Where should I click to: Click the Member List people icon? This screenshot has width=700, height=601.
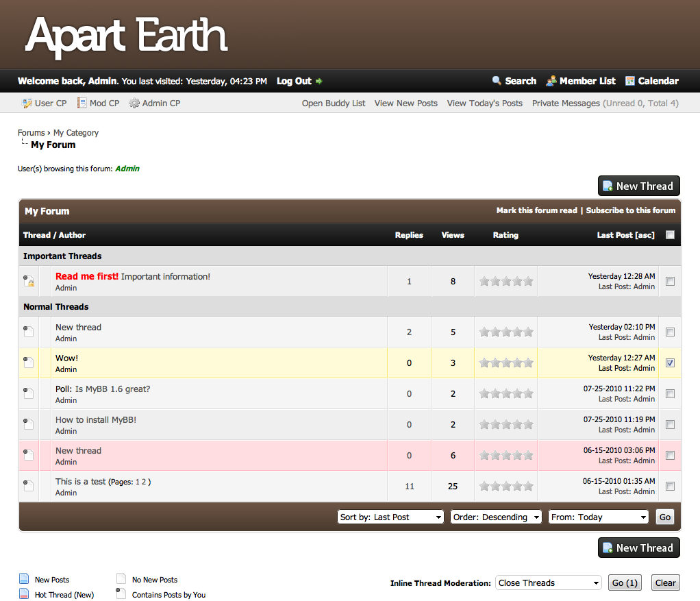[x=551, y=81]
